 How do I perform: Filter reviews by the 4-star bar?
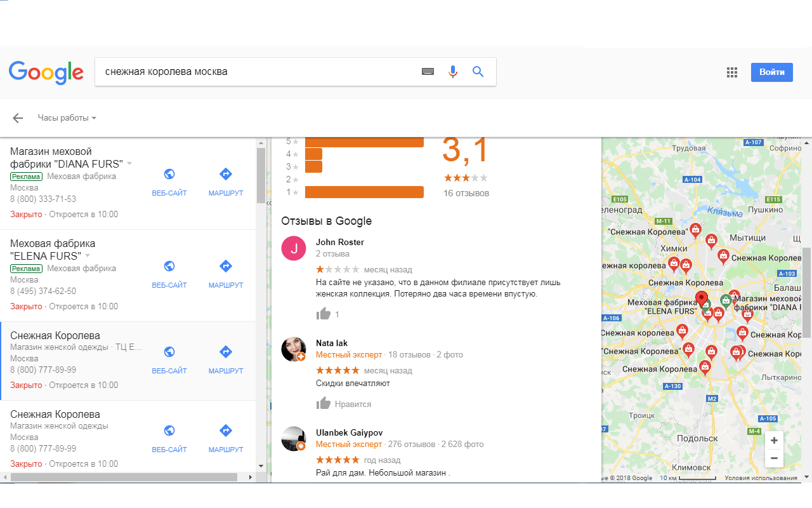(313, 154)
